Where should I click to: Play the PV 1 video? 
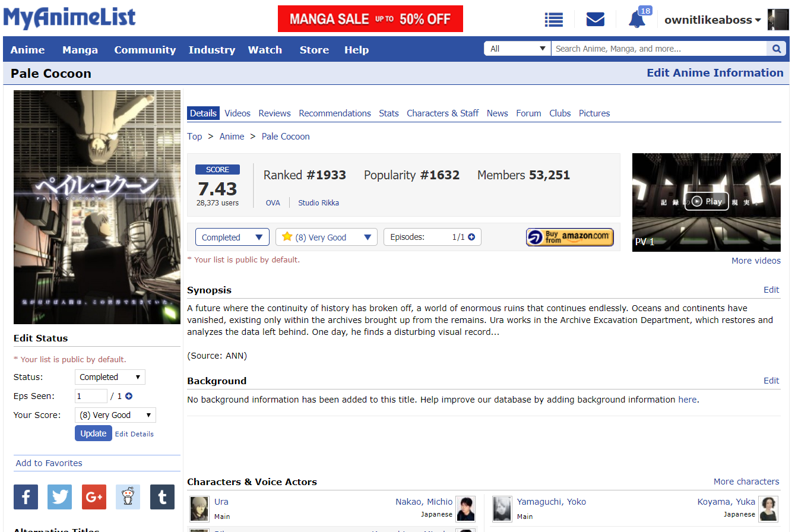(x=707, y=202)
